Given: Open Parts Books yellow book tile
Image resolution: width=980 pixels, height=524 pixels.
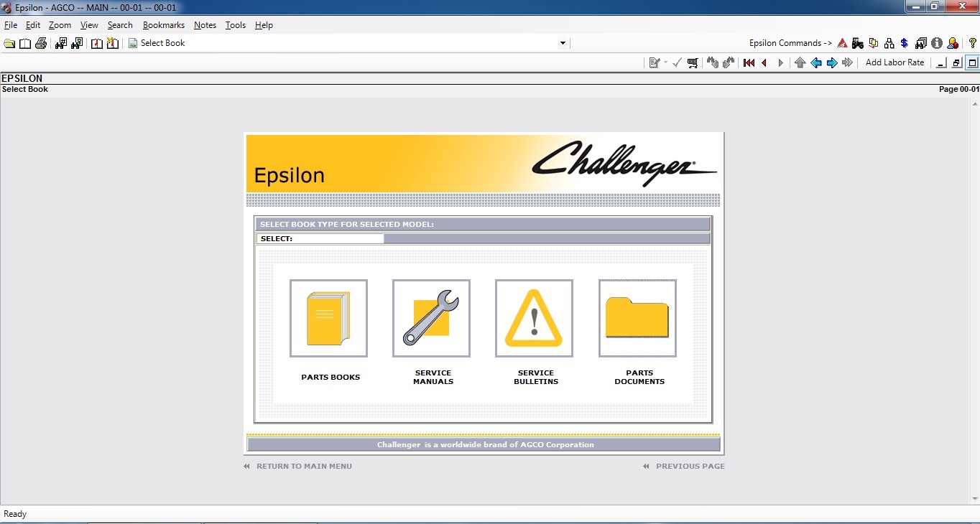Looking at the screenshot, I should tap(328, 318).
